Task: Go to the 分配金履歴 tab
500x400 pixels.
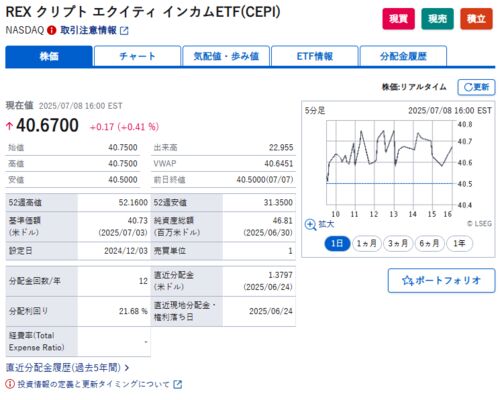Action: click(x=403, y=56)
